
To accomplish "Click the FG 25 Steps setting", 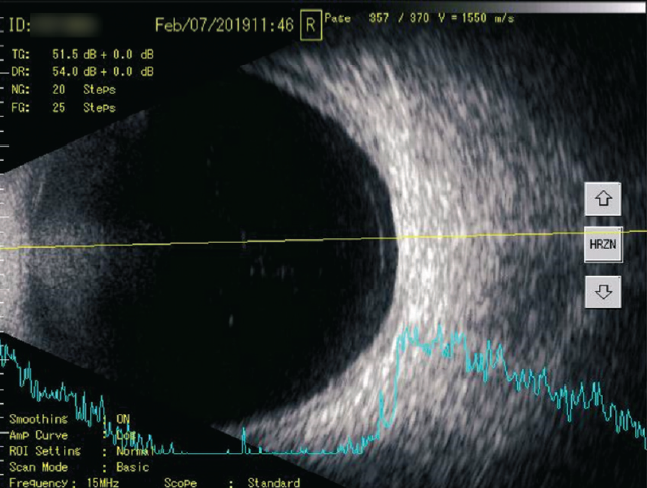I will click(x=84, y=106).
